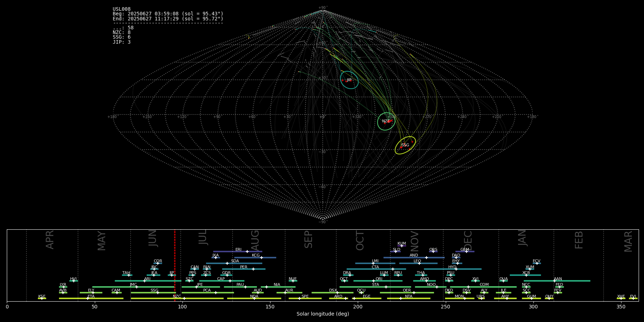Select the AAN shower label in timeline

pos(558,279)
